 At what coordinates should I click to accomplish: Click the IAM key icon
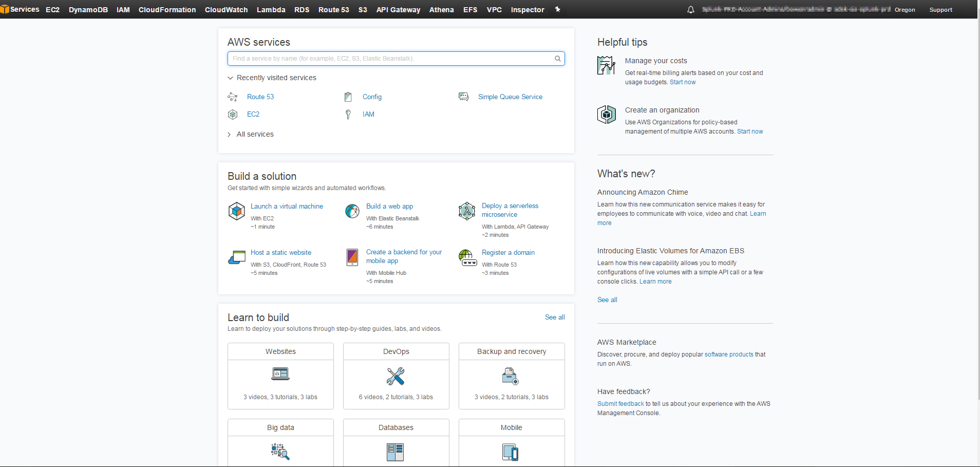click(348, 114)
